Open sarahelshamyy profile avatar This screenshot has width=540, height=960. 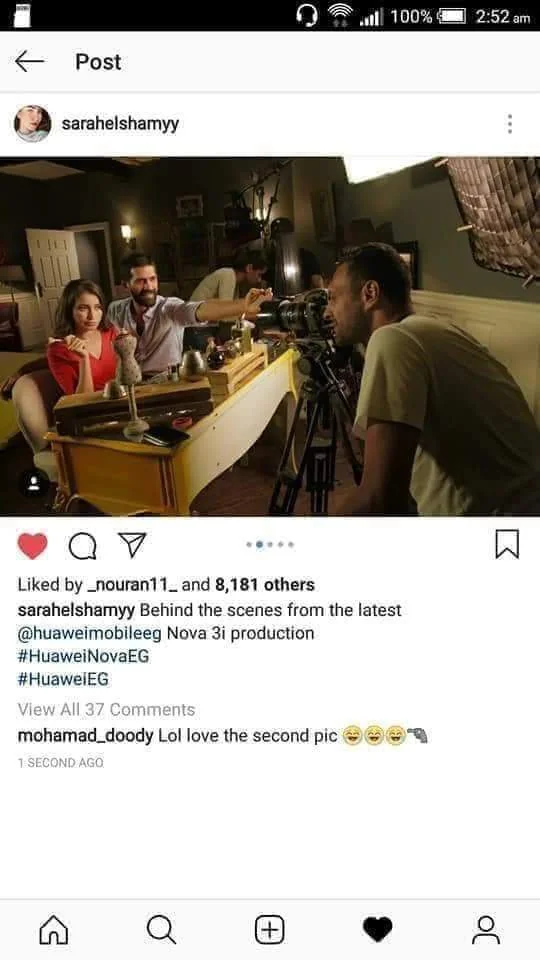pyautogui.click(x=32, y=124)
